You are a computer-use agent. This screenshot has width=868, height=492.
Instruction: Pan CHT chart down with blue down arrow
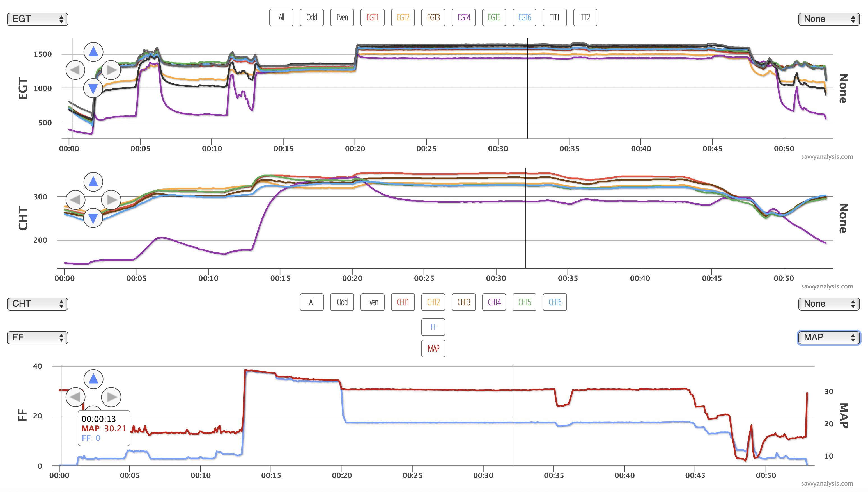click(93, 218)
